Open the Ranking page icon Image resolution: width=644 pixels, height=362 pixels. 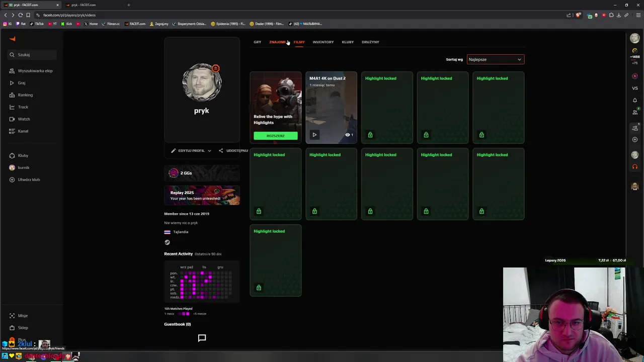click(x=12, y=95)
